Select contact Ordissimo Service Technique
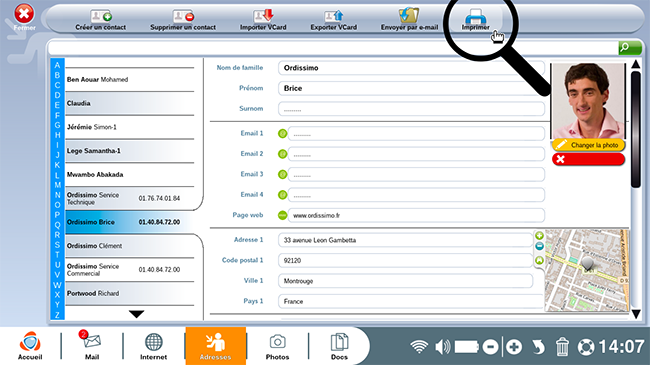This screenshot has height=365, width=650. (130, 198)
